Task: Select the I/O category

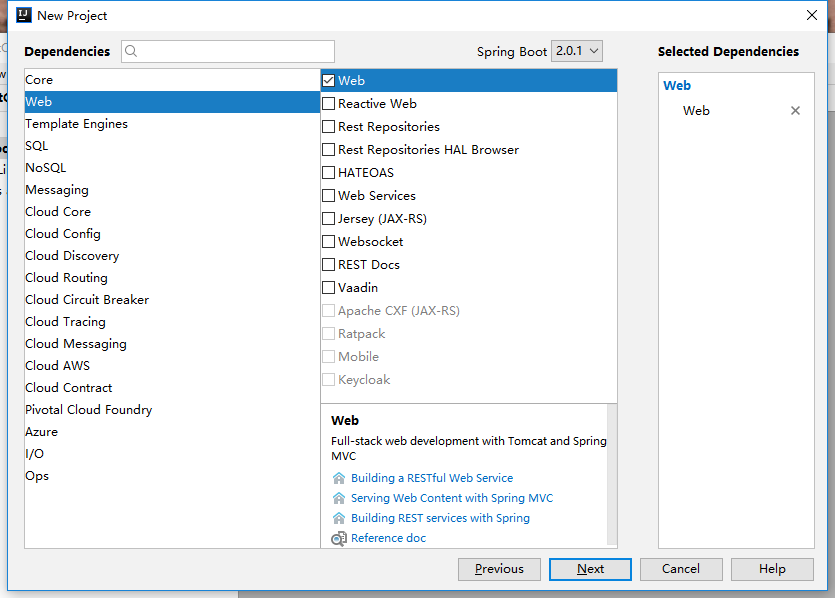Action: (172, 454)
